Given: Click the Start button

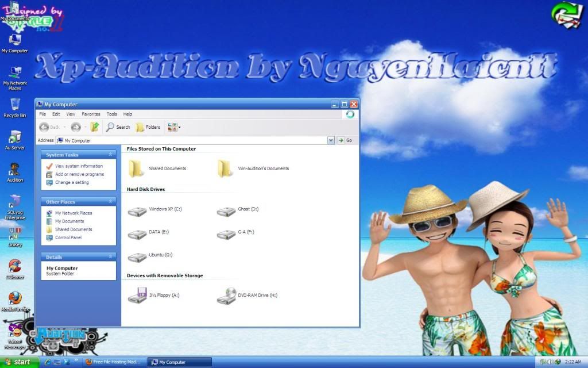Looking at the screenshot, I should (x=19, y=362).
